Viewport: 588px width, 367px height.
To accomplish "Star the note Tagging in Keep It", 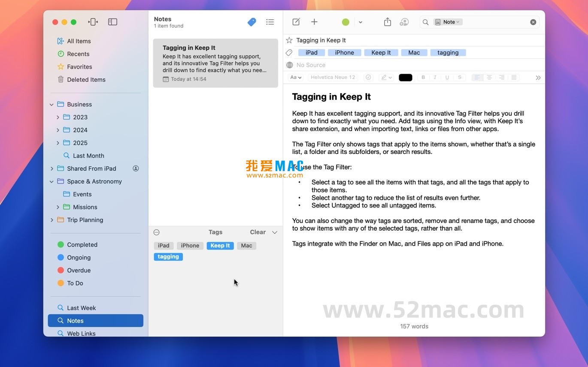I will tap(289, 40).
